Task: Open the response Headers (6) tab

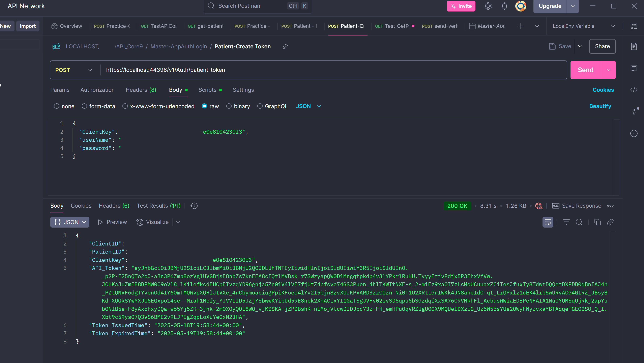Action: click(114, 206)
